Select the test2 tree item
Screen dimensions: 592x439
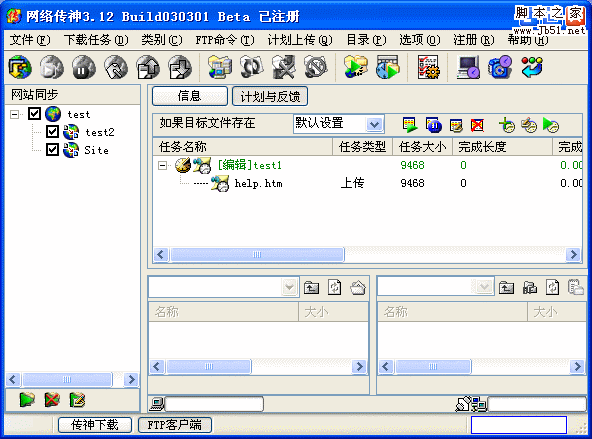(100, 132)
